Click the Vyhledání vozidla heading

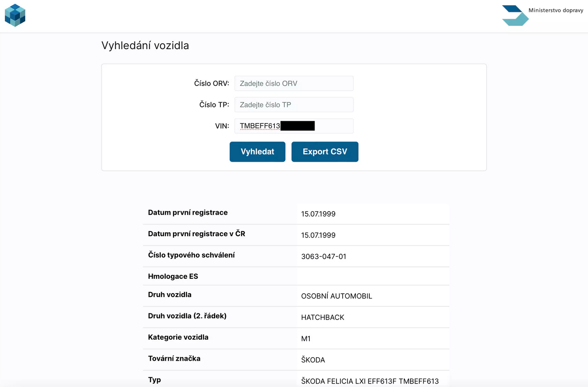[x=145, y=46]
